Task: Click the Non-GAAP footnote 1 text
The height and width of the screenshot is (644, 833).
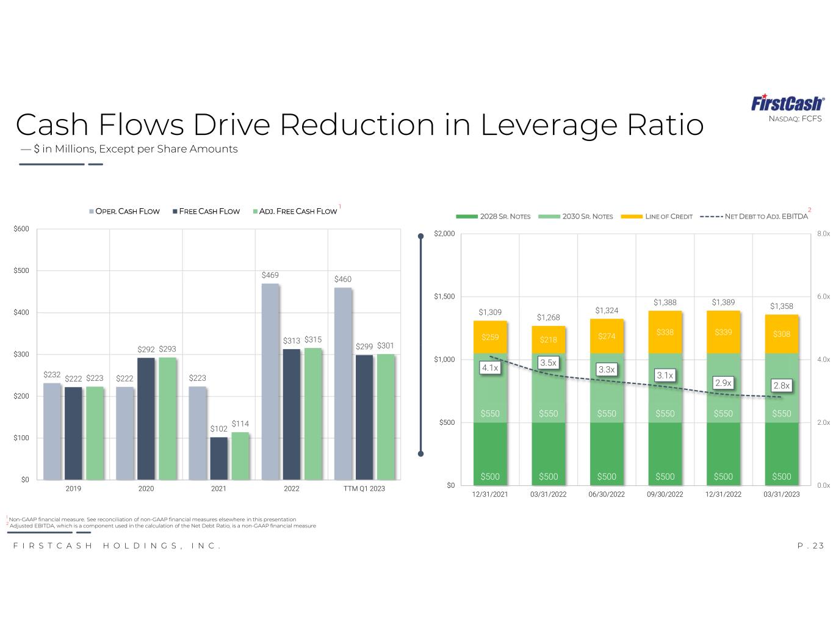Action: coord(151,519)
